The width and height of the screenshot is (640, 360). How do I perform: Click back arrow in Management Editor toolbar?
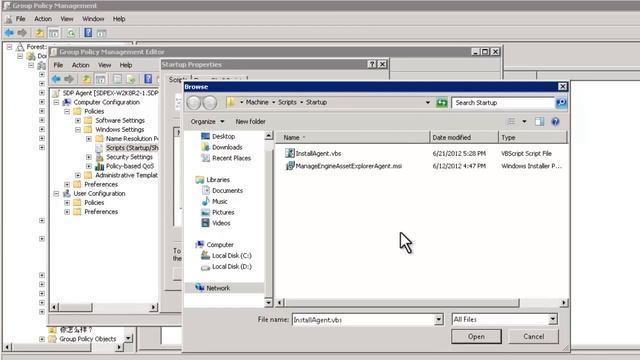pos(56,79)
